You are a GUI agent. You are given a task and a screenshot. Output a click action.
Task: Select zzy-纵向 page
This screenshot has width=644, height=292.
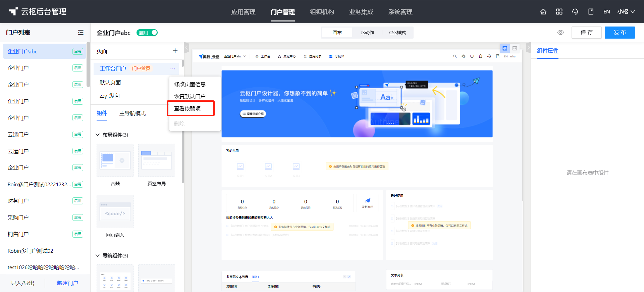pyautogui.click(x=136, y=96)
